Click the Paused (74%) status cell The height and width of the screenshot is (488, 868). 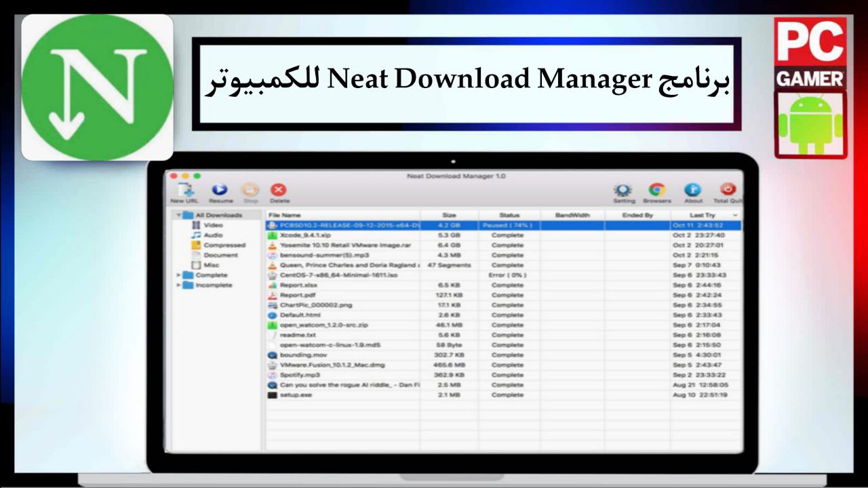509,225
